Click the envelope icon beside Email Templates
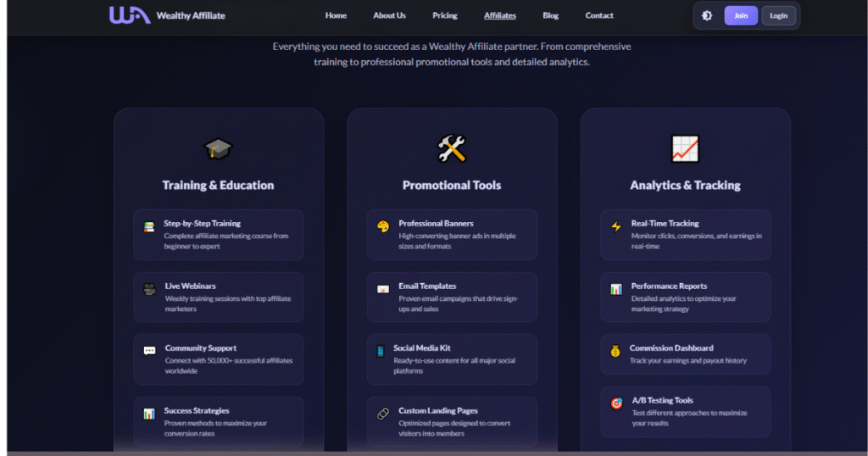The height and width of the screenshot is (456, 868). click(383, 289)
